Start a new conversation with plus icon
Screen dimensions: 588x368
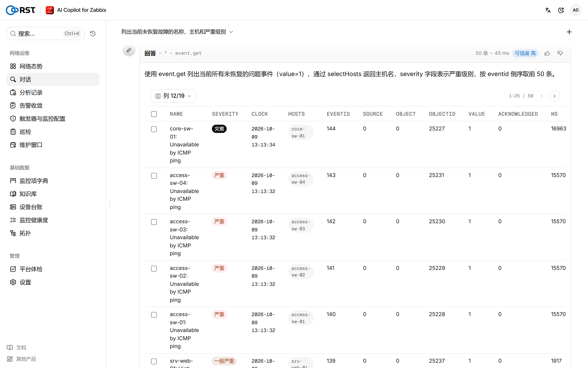click(569, 32)
